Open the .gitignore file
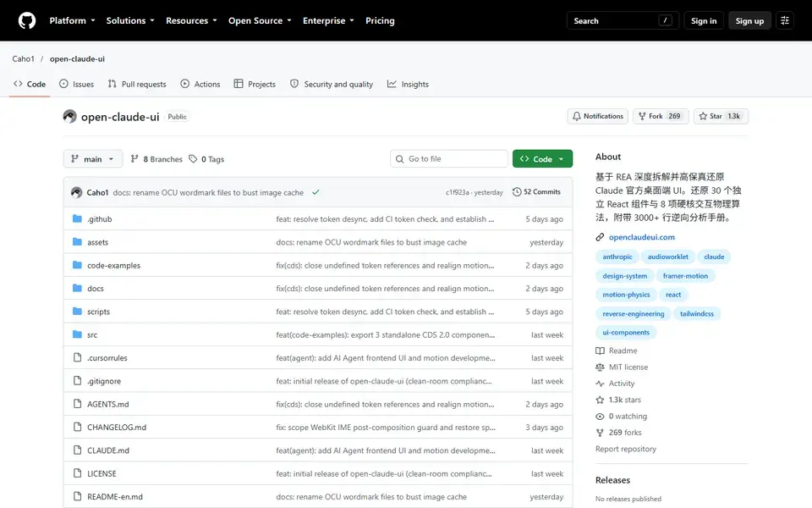This screenshot has width=812, height=508. (103, 381)
